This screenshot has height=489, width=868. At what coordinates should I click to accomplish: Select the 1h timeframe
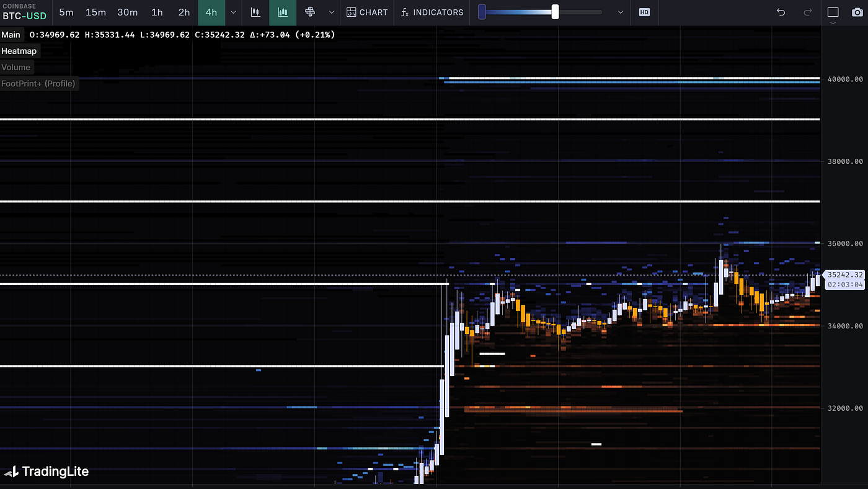pos(157,12)
